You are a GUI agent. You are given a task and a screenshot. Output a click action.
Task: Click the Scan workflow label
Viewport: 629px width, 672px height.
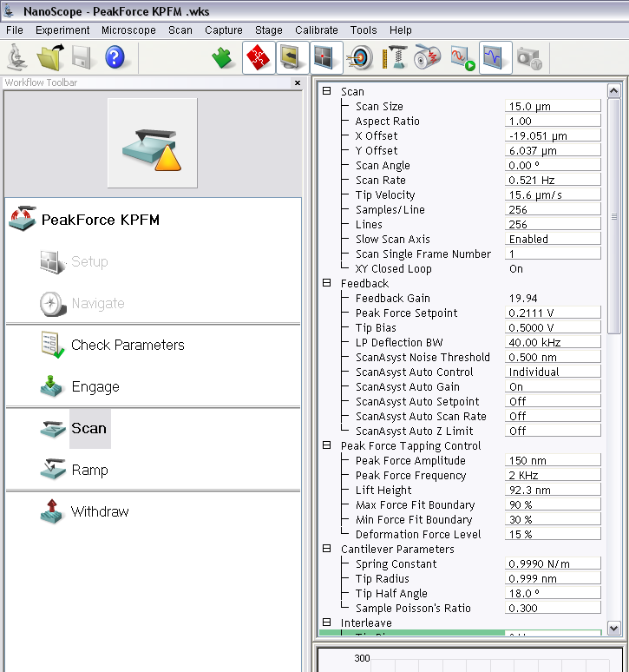[88, 428]
